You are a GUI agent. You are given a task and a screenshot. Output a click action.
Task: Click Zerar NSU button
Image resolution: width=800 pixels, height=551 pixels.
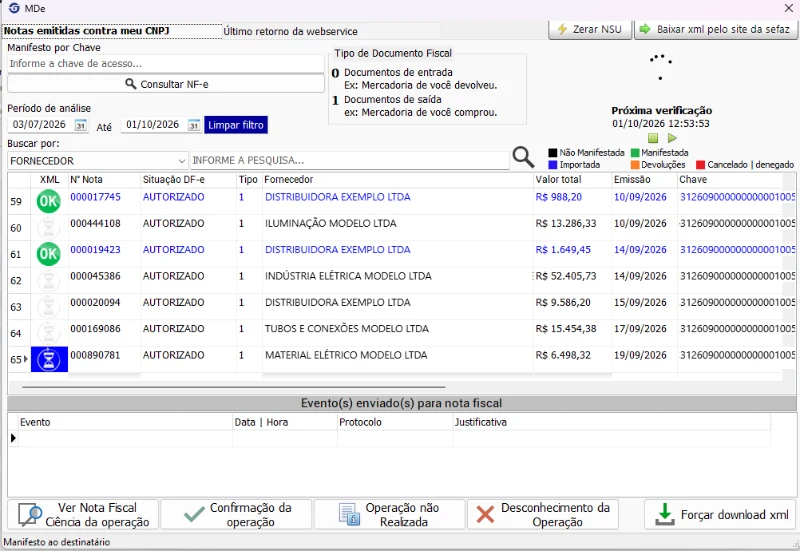click(590, 29)
